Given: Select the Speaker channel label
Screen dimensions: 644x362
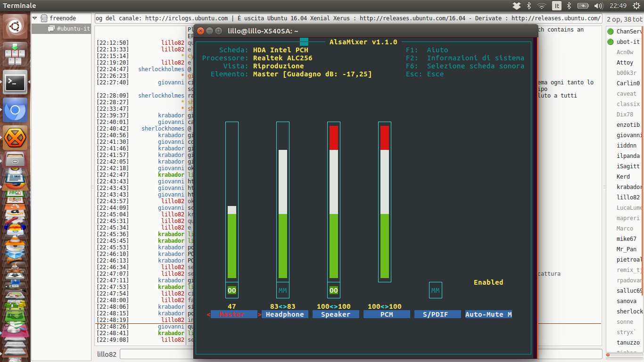Looking at the screenshot, I should coord(336,314).
